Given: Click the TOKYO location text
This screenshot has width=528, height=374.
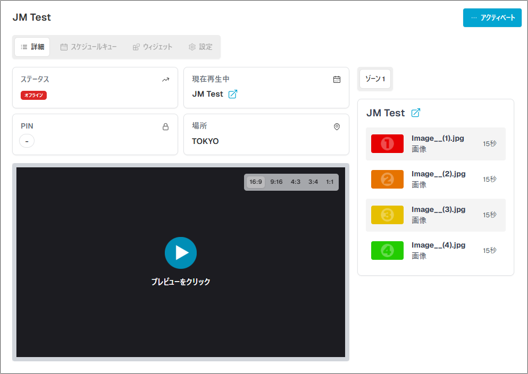Looking at the screenshot, I should coord(205,141).
